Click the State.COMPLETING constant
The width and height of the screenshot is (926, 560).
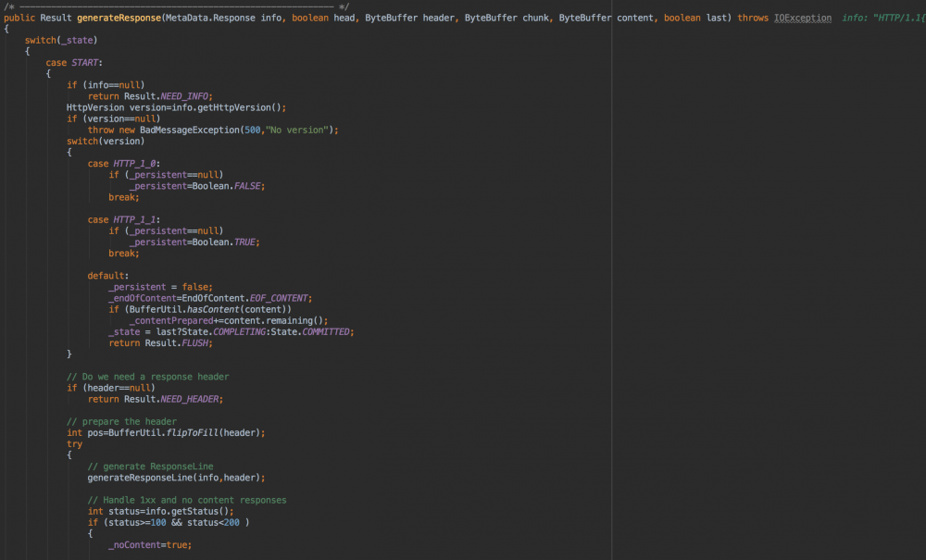(x=223, y=331)
